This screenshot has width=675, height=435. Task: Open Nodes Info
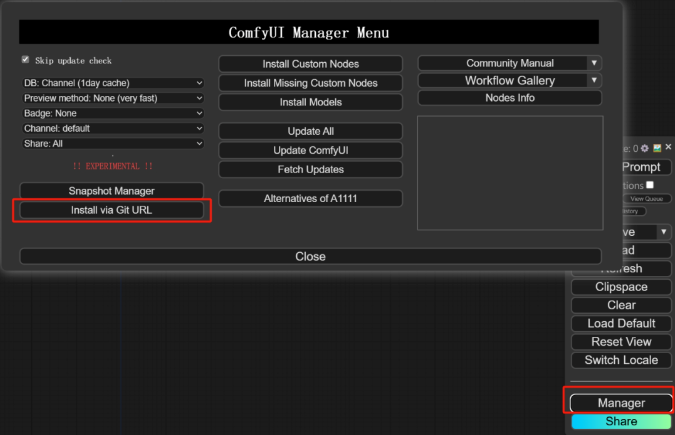pyautogui.click(x=510, y=98)
